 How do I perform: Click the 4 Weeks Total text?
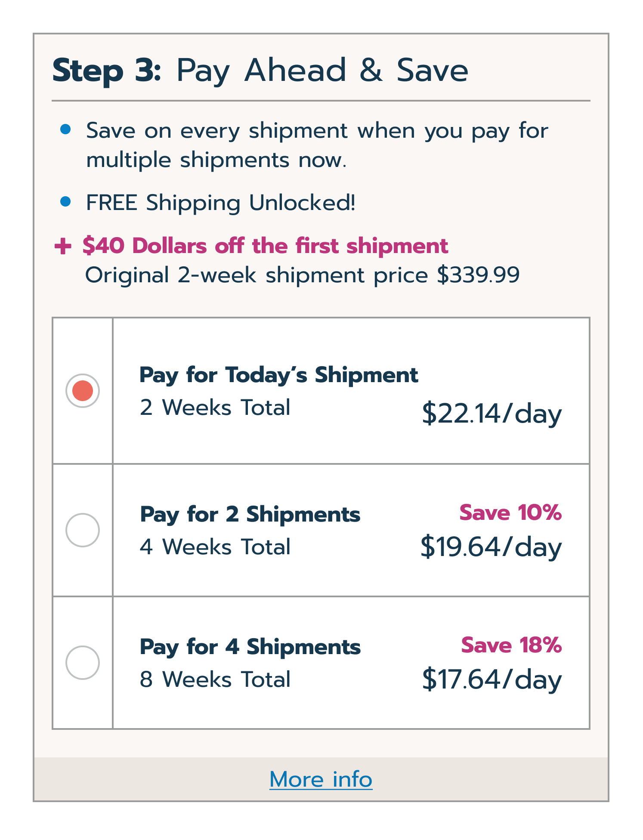(x=215, y=547)
